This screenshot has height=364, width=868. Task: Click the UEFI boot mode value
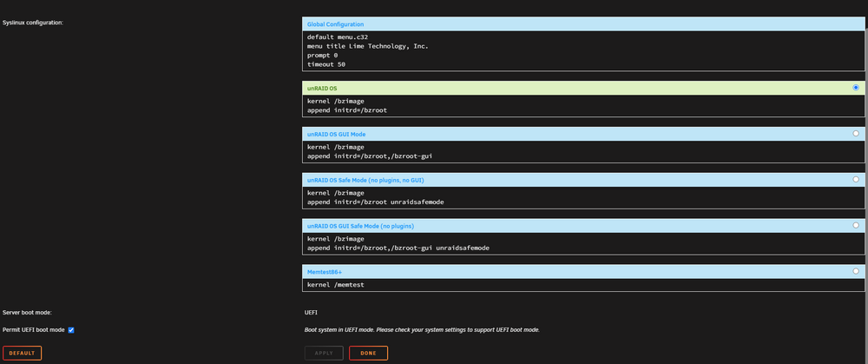click(311, 313)
